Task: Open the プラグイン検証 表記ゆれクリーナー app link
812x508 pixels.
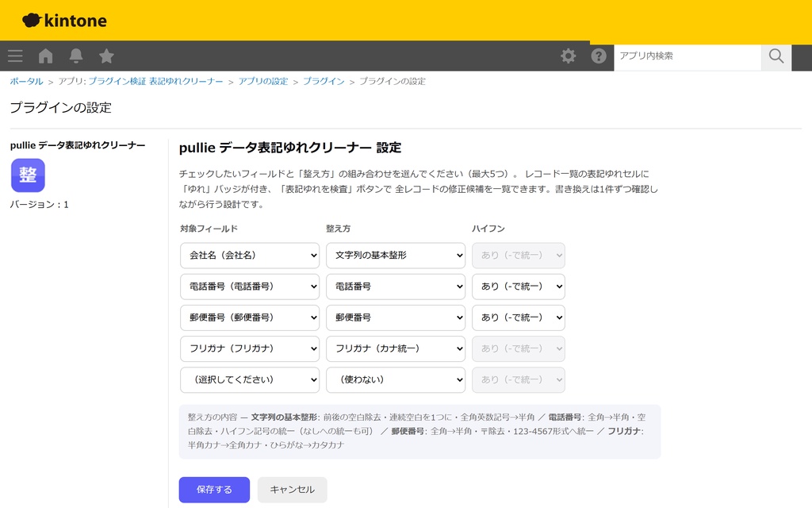Action: 155,82
